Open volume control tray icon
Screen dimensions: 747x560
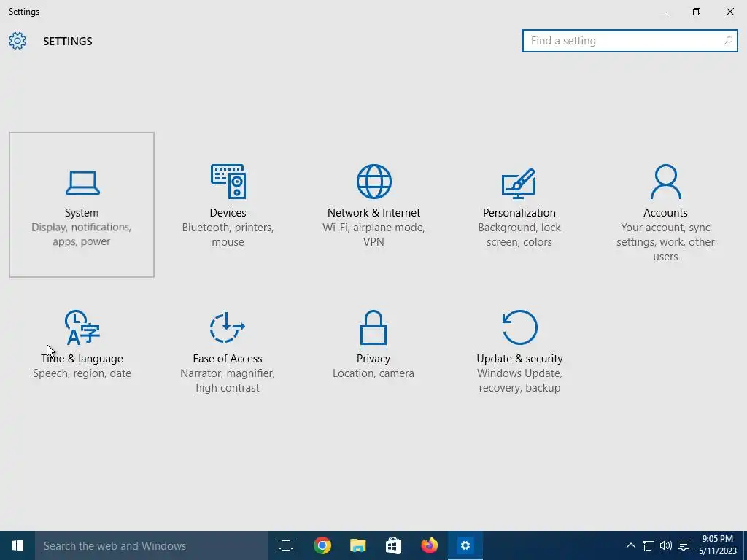(666, 545)
